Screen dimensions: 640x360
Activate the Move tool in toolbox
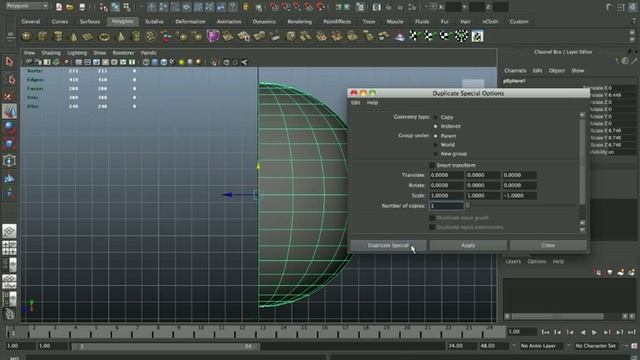click(x=9, y=111)
